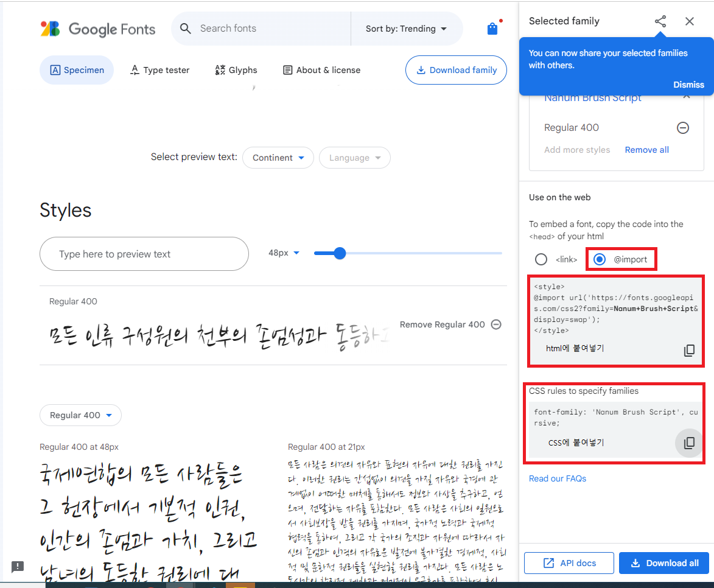Copy the @import style code snippet
This screenshot has height=588, width=714.
689,350
